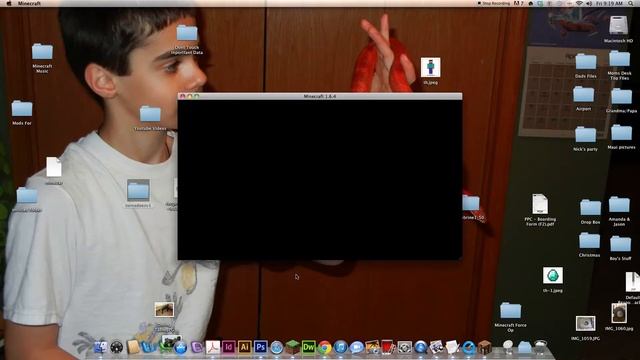This screenshot has width=640, height=360.
Task: Click inside the black Minecraft game window
Action: point(320,180)
